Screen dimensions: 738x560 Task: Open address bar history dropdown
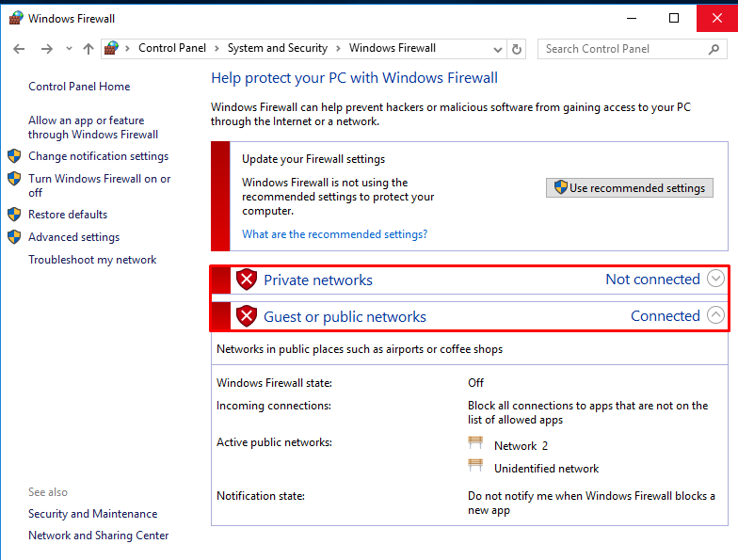tap(497, 49)
